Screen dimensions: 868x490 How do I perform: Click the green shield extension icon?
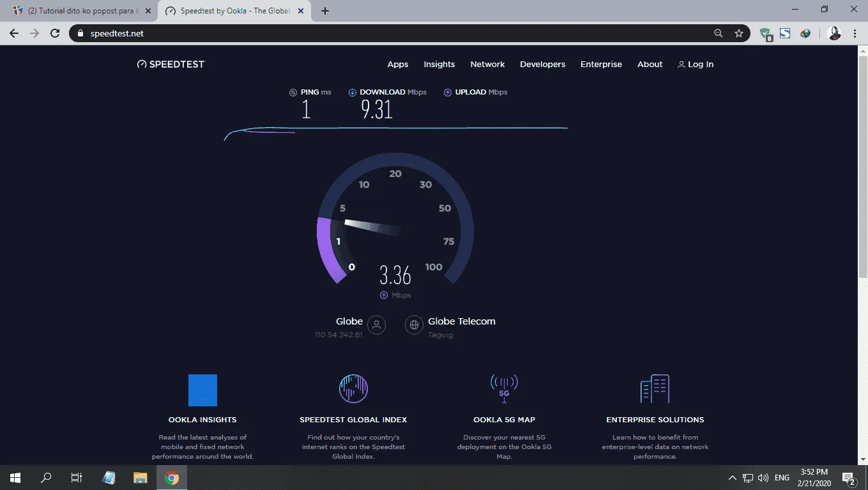766,34
